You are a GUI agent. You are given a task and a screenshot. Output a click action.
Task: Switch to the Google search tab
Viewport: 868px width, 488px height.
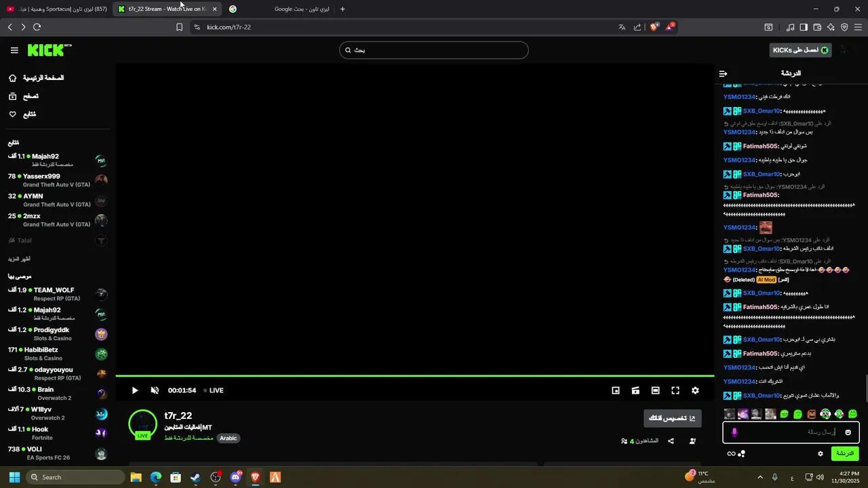pos(279,9)
